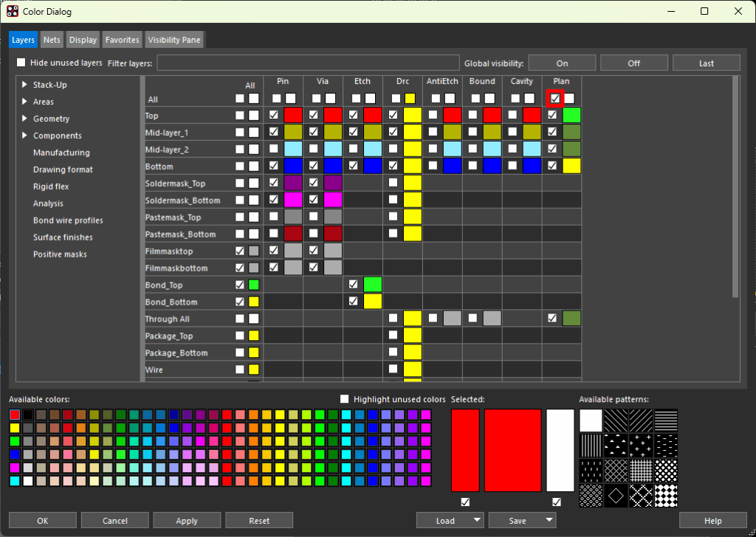
Task: Switch to the Nets tab
Action: click(x=52, y=40)
